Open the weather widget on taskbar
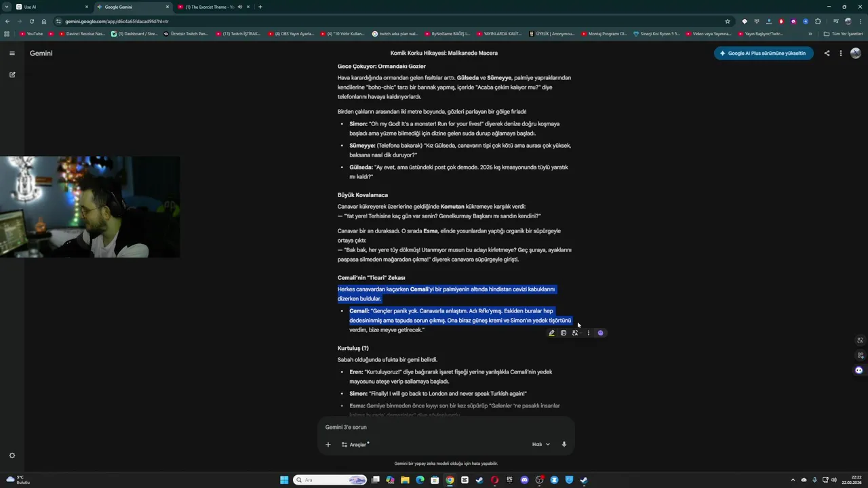Screen dimensions: 868x488 19,480
